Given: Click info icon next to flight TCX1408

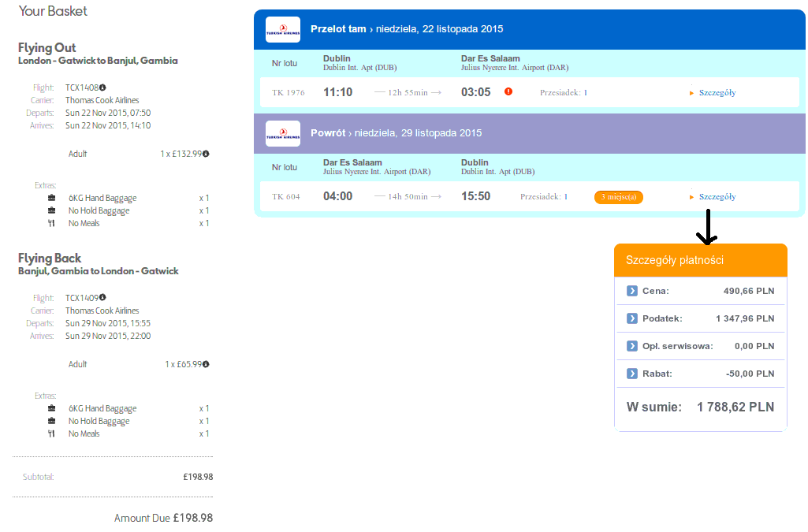Looking at the screenshot, I should (x=102, y=87).
